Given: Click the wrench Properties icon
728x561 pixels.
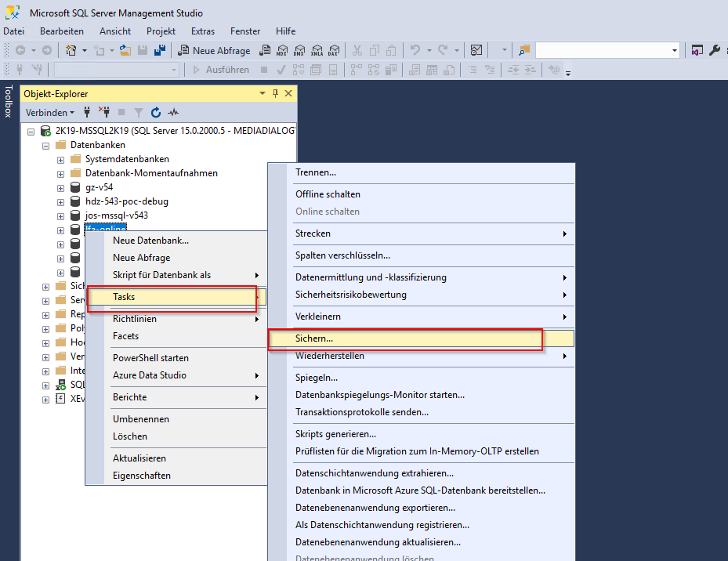Looking at the screenshot, I should 715,50.
